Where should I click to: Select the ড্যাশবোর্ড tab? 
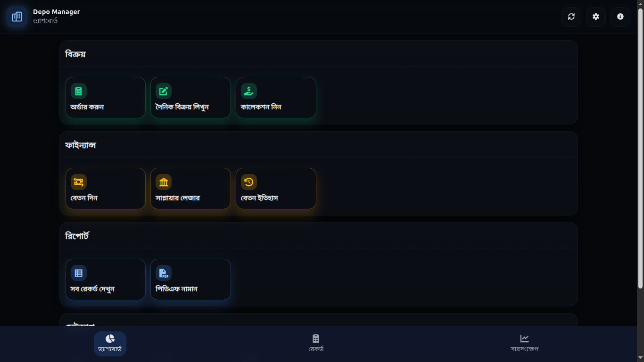click(110, 344)
